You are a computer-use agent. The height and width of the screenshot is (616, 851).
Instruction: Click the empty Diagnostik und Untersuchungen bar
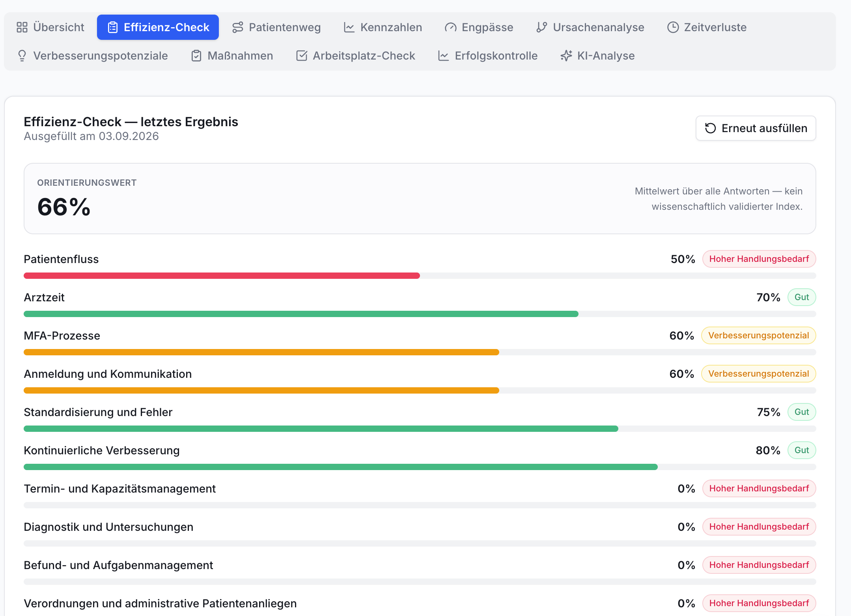[x=420, y=543]
